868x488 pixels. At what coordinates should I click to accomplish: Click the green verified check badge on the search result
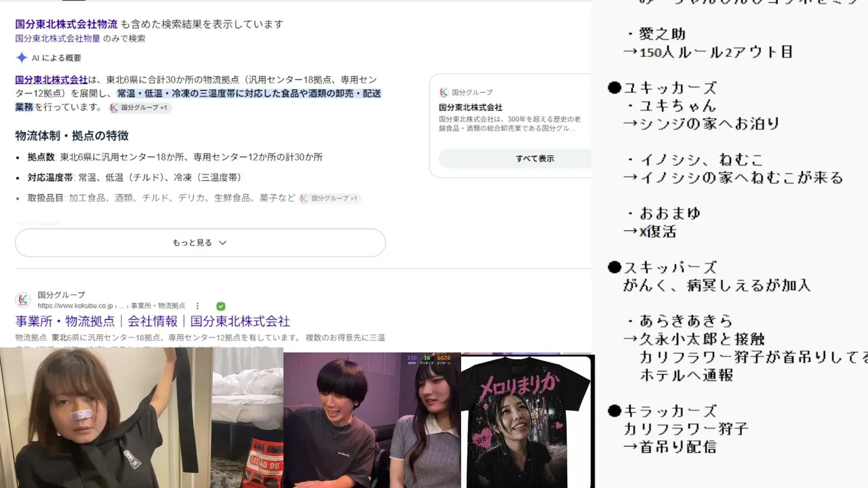(220, 306)
